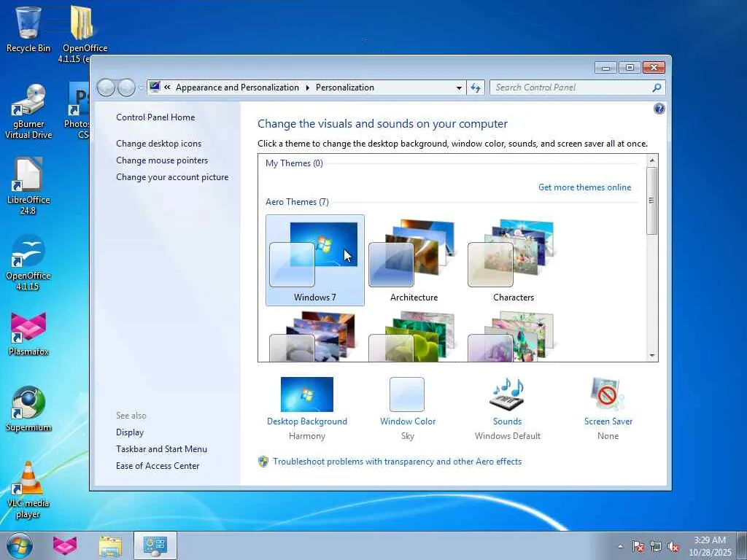Select the Windows 7 theme
This screenshot has height=560, width=747.
pyautogui.click(x=315, y=260)
